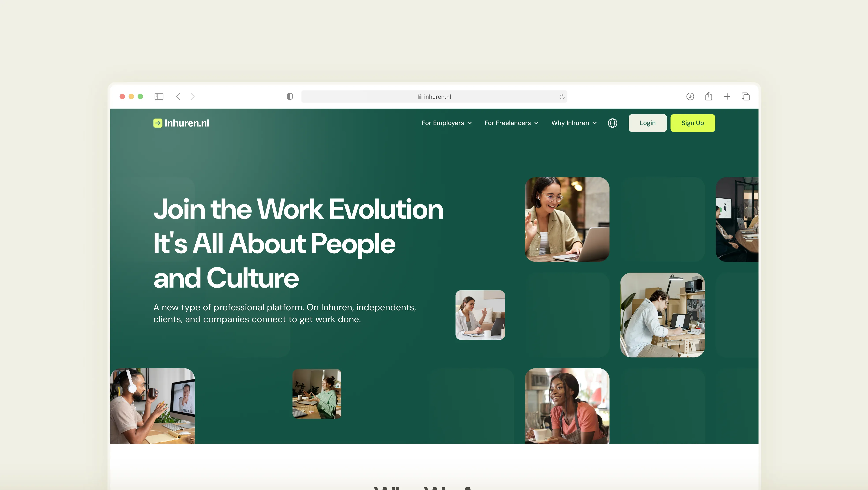Expand the For Freelancers dropdown

[511, 123]
